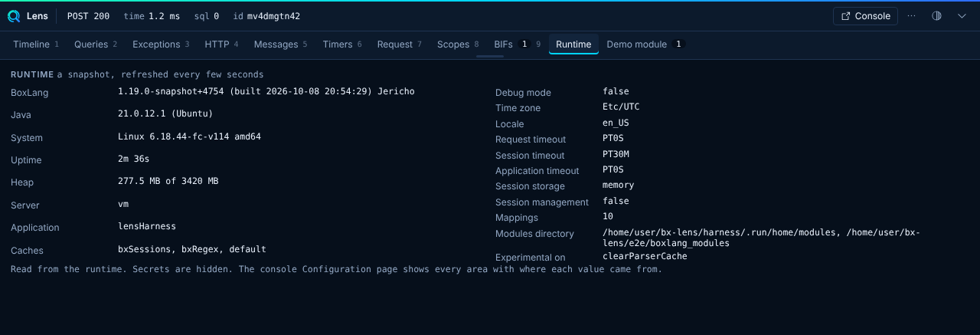Click the Session storage value memory
Viewport: 980px width, 335px height.
[x=618, y=185]
